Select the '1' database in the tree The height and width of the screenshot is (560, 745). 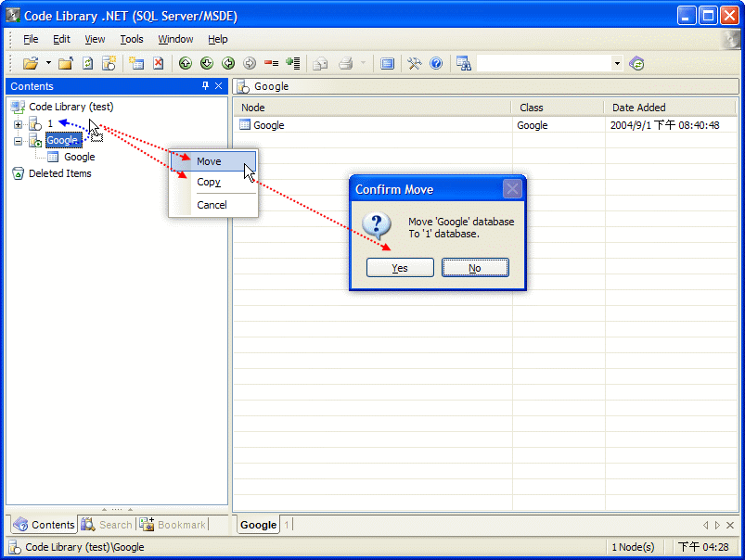click(50, 124)
